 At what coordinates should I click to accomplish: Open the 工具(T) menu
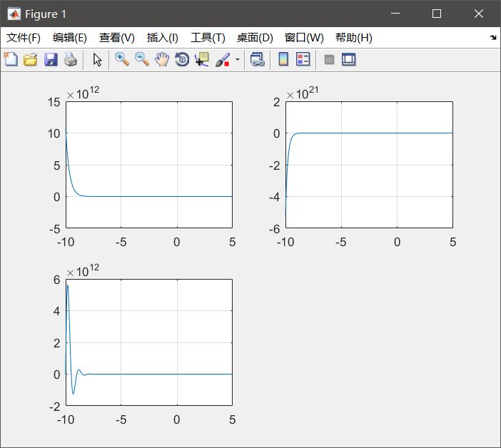[x=208, y=38]
